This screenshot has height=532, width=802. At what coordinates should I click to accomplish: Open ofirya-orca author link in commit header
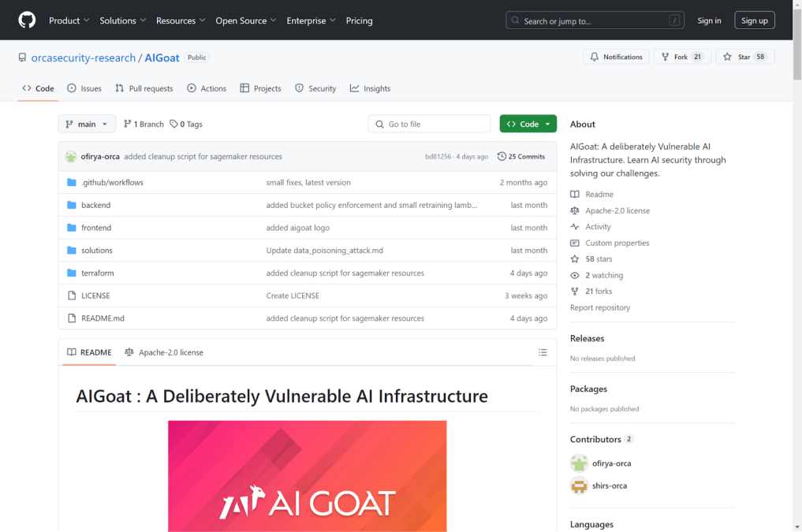tap(100, 157)
